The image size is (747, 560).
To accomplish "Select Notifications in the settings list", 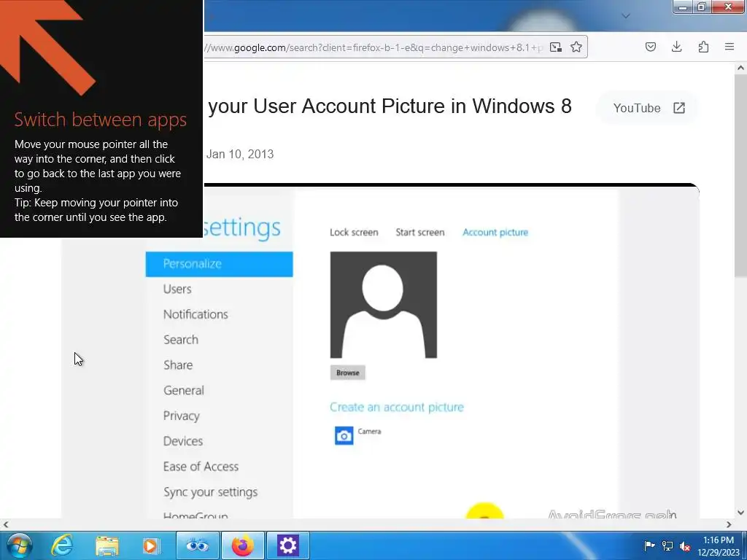I will coord(196,314).
